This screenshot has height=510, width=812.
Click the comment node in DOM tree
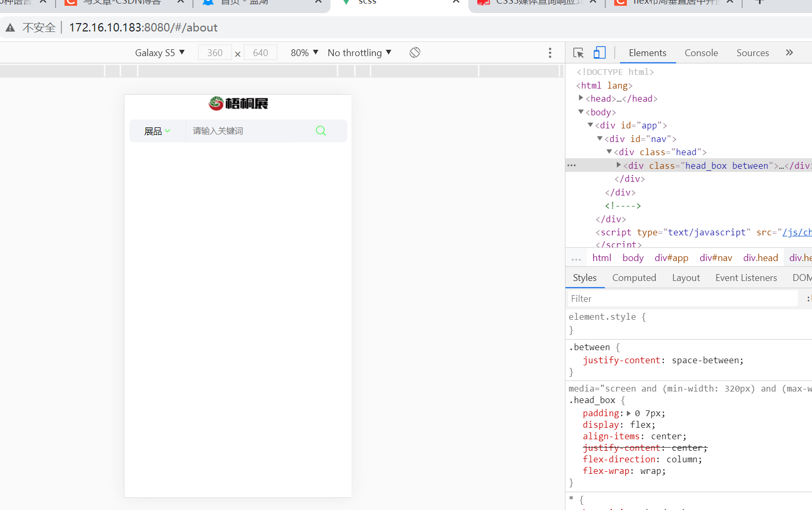pyautogui.click(x=623, y=205)
